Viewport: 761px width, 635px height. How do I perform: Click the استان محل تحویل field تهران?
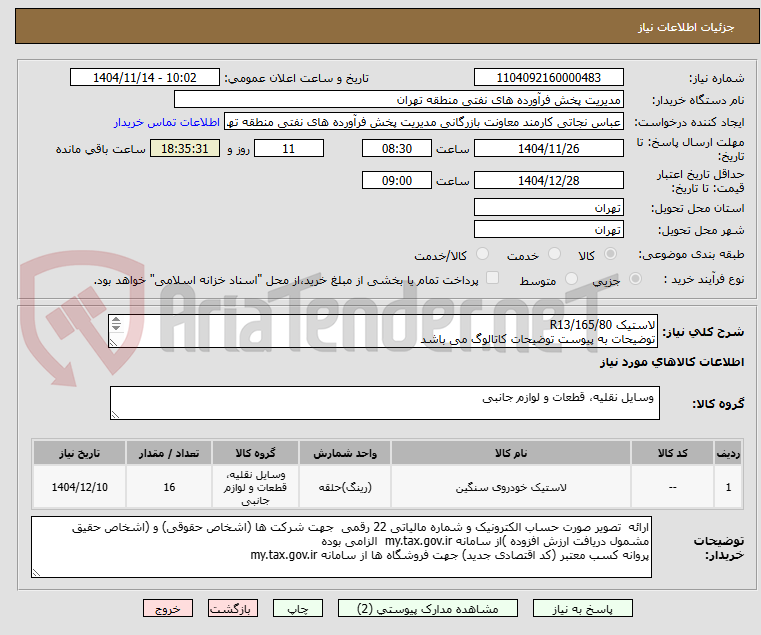point(548,208)
